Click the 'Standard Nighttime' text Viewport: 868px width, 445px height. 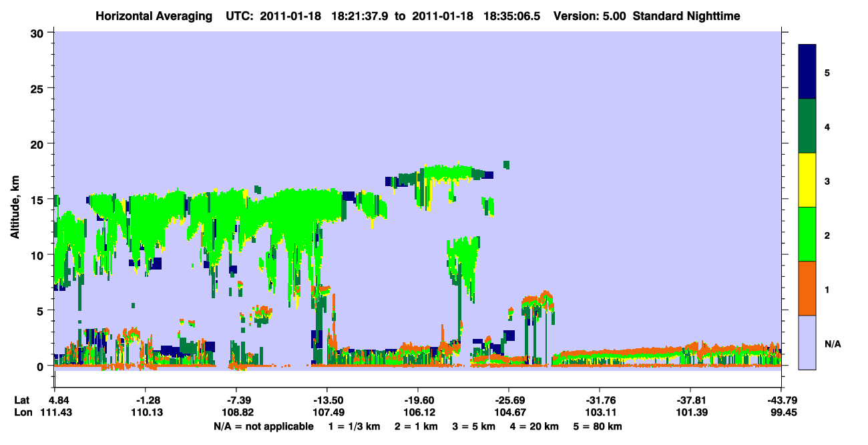686,16
